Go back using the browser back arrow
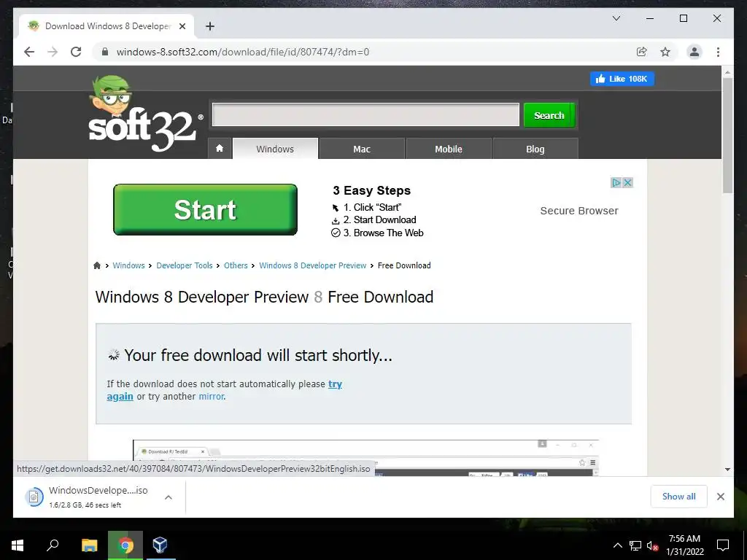The image size is (747, 560). coord(29,52)
